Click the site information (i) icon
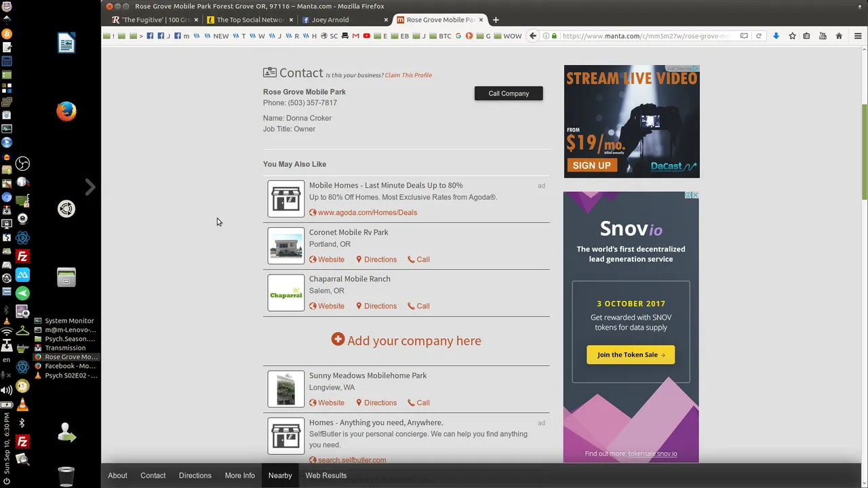 (x=546, y=36)
